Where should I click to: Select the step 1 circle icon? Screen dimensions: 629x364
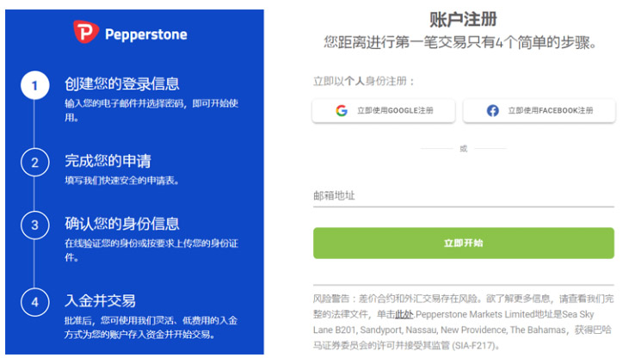(35, 85)
